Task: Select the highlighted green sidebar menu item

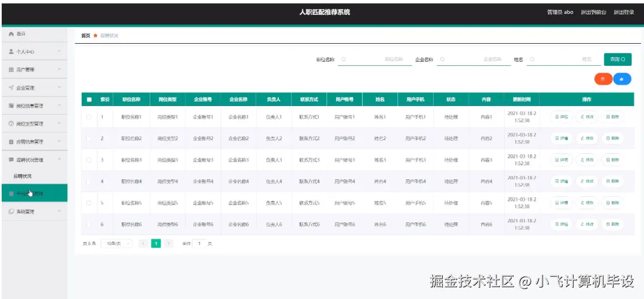Action: click(x=35, y=193)
